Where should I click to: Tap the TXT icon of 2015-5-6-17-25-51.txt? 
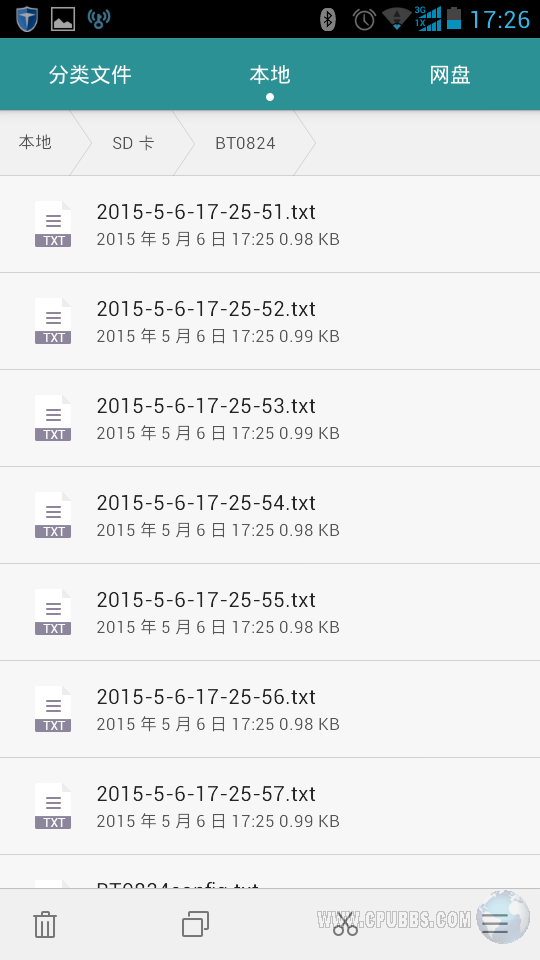click(53, 224)
